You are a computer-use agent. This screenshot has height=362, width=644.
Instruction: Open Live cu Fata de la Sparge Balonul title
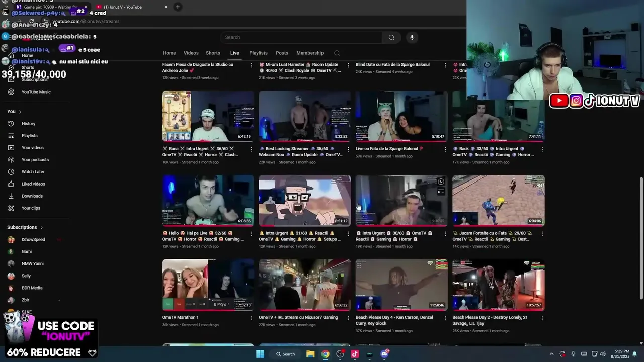[x=389, y=149]
